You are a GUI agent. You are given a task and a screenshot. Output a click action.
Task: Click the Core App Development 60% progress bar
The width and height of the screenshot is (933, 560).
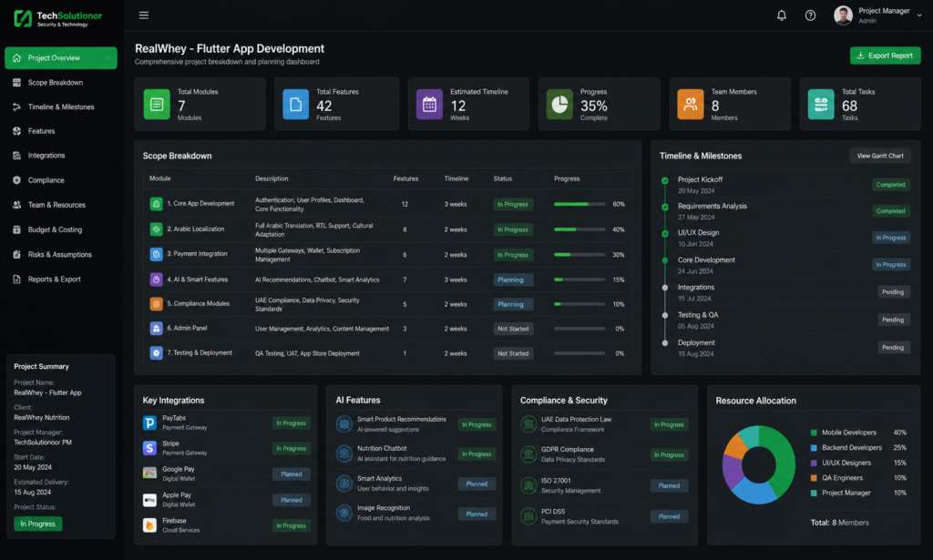point(579,204)
